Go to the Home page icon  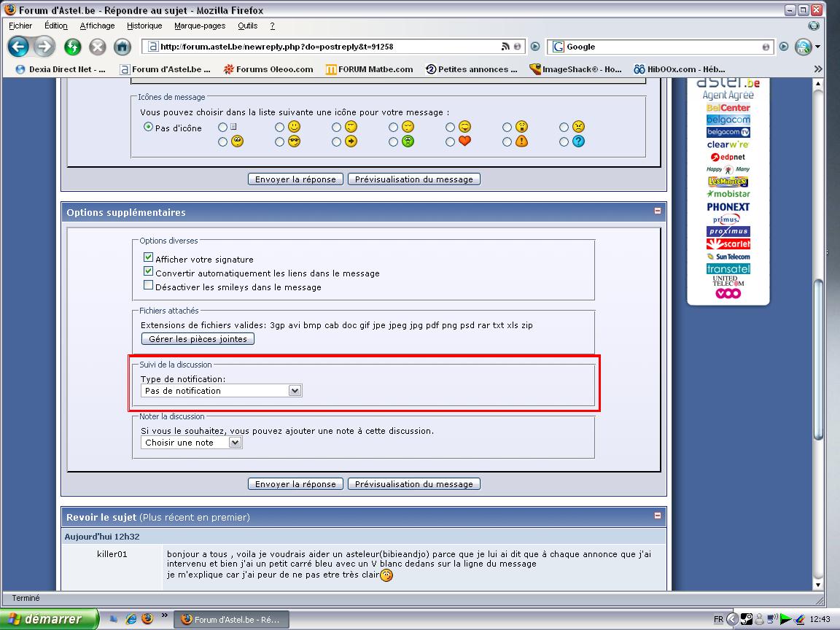pyautogui.click(x=122, y=47)
